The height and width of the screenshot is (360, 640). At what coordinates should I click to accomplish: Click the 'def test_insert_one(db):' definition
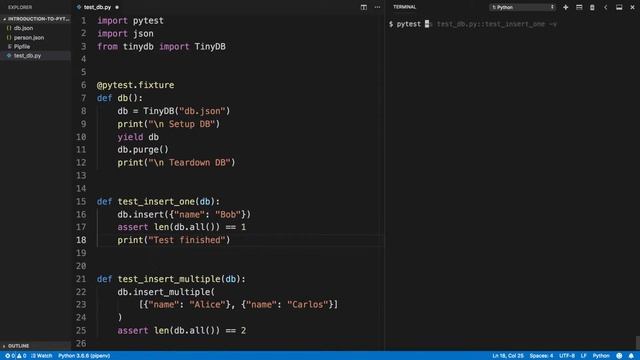click(x=158, y=201)
